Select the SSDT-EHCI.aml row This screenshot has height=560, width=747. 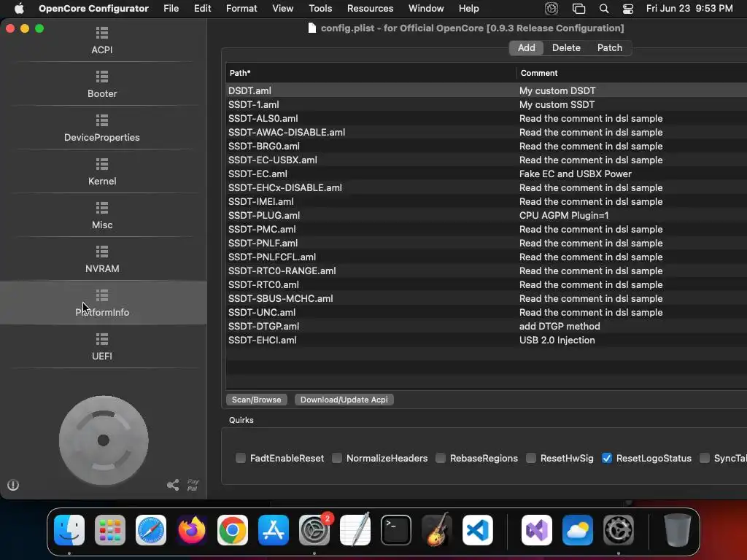[x=487, y=340]
